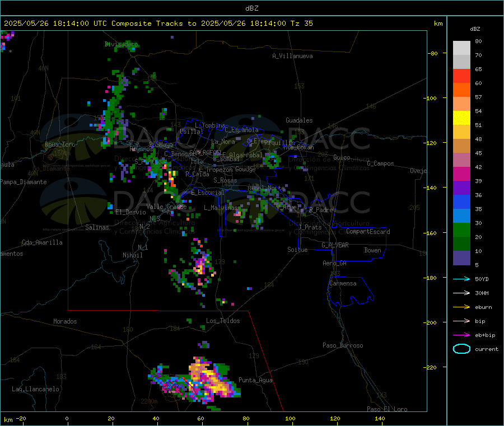This screenshot has height=426, width=504.
Task: Click the 'Aero_GA' place label
Action: [334, 263]
